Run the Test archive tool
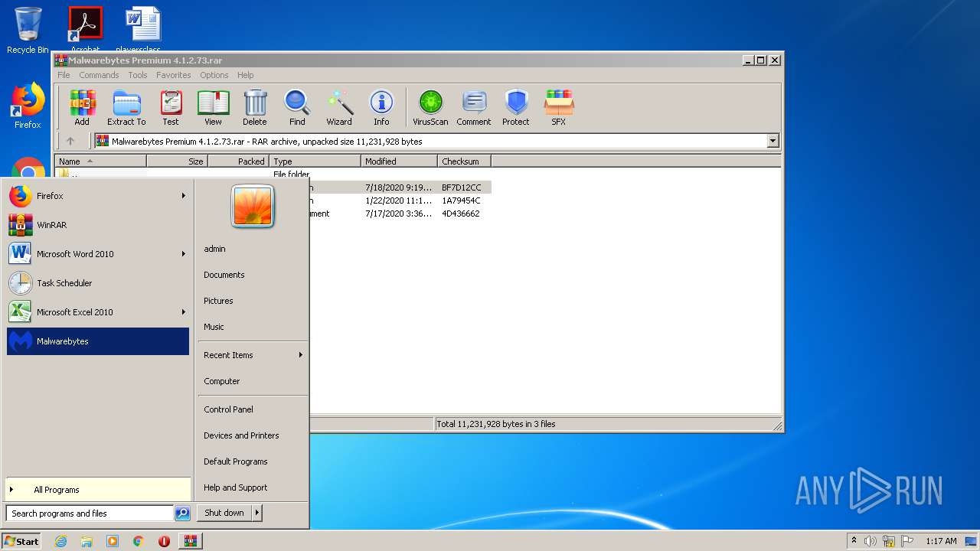980x551 pixels. 171,107
